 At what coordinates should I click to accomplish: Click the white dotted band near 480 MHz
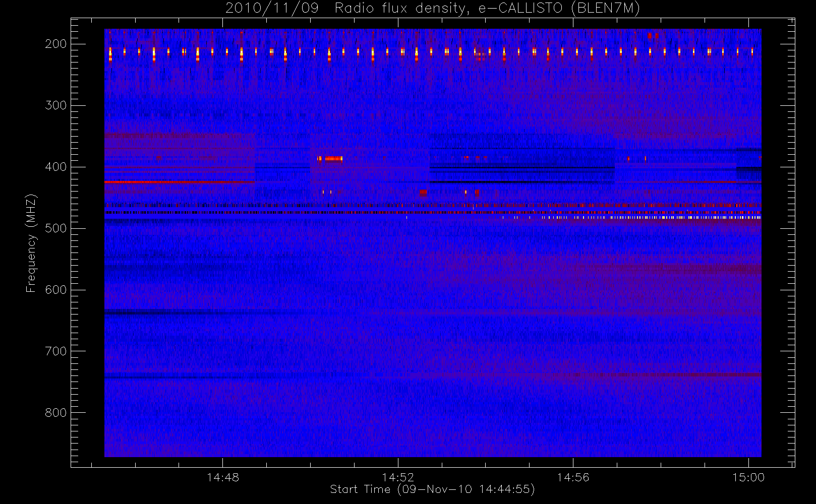pos(630,218)
